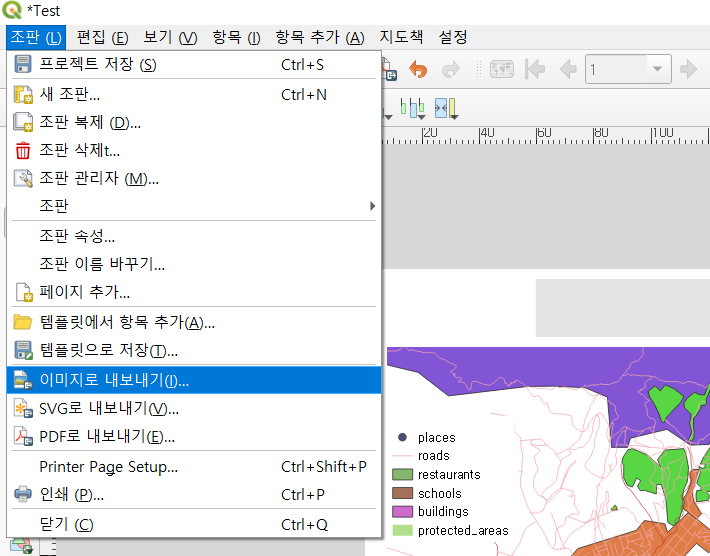This screenshot has height=556, width=710.
Task: Click the protected_areas legend label
Action: pos(463,531)
